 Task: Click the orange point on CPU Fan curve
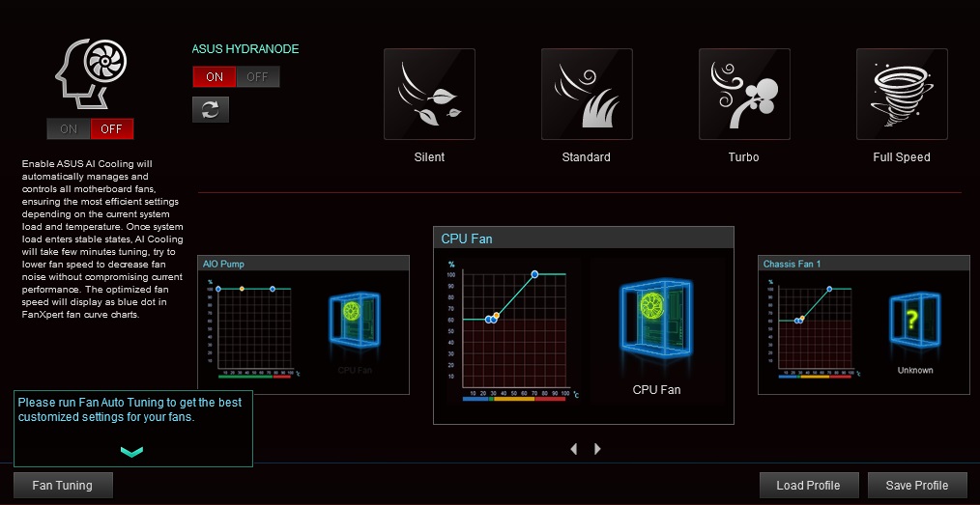pos(496,316)
